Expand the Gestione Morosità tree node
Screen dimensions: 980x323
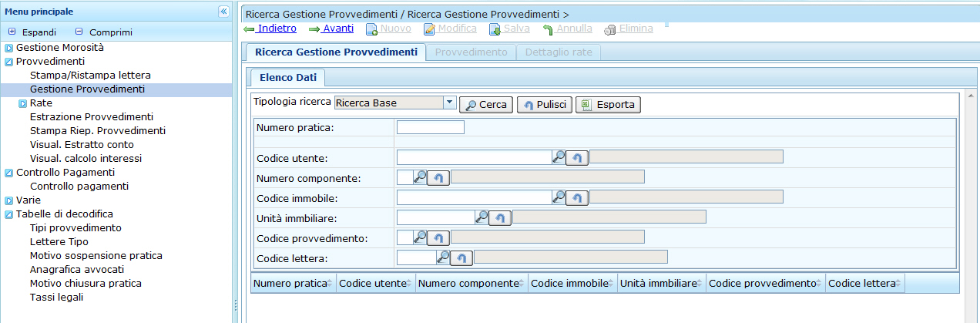9,48
